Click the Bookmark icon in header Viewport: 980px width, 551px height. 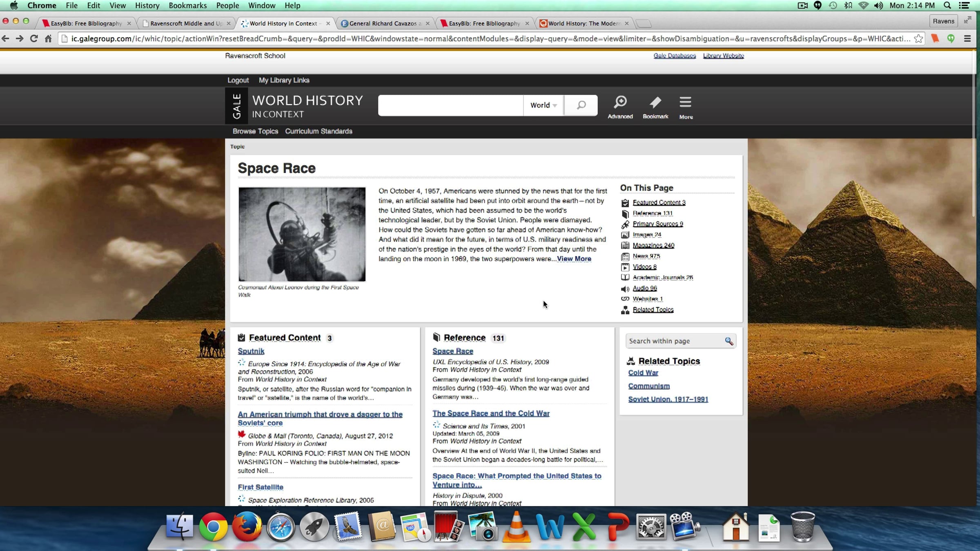pos(655,102)
